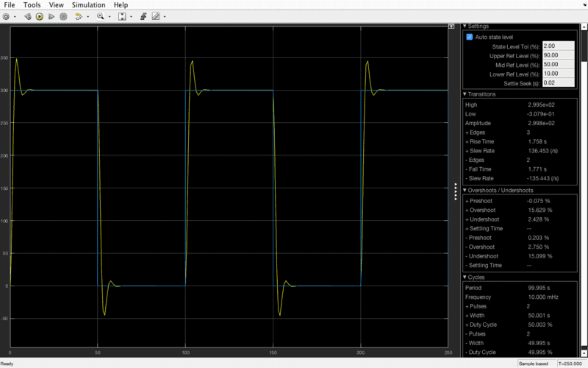This screenshot has height=368, width=588.
Task: Collapse the Overshoots / Undershoots section
Action: tap(465, 190)
